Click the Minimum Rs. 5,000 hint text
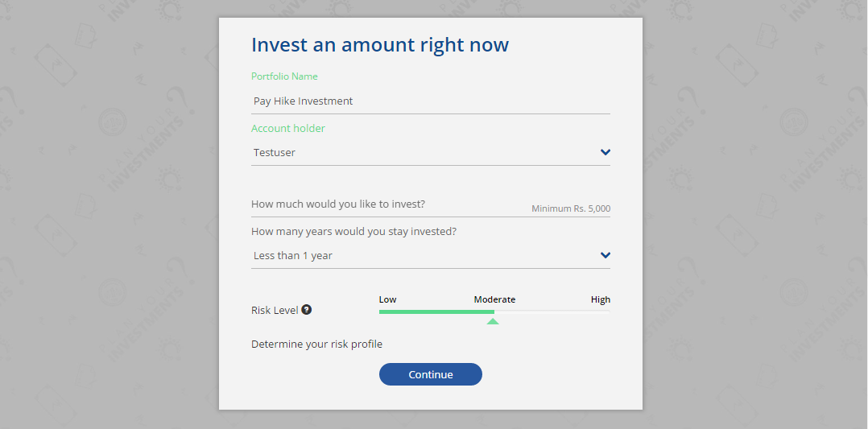Viewport: 868px width, 429px height. click(571, 208)
